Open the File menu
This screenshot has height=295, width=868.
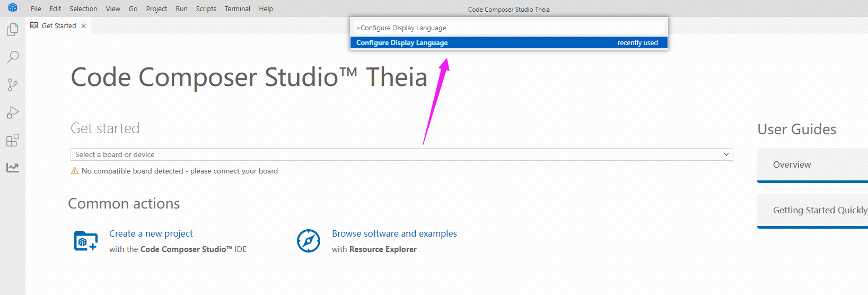tap(36, 8)
